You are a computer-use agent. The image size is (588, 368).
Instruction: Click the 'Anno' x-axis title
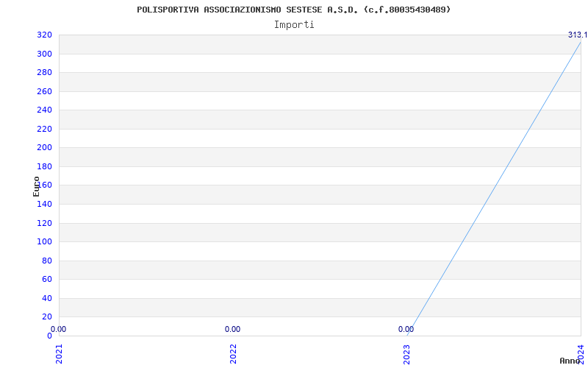[x=570, y=361]
